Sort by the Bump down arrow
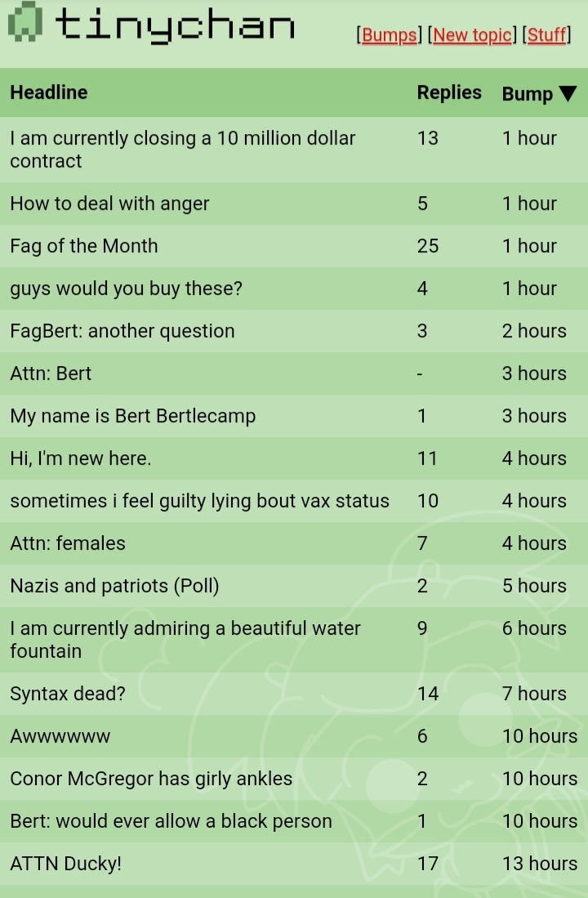 (x=567, y=94)
